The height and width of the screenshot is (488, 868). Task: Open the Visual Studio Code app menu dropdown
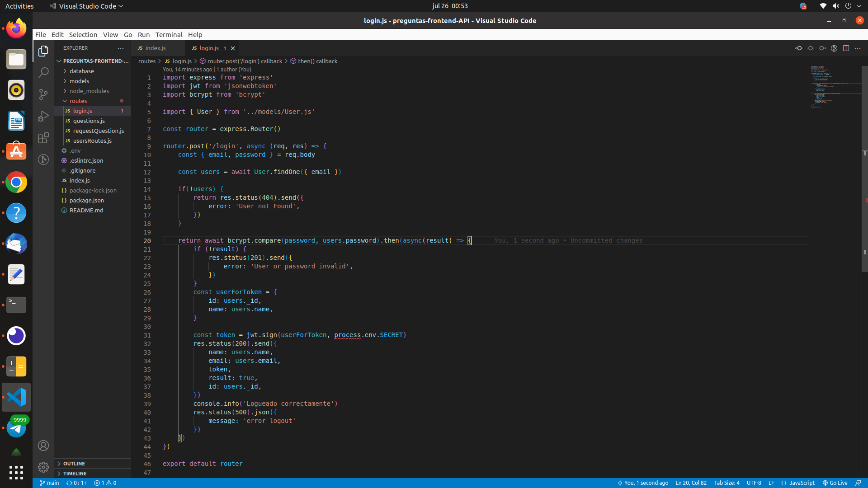86,6
